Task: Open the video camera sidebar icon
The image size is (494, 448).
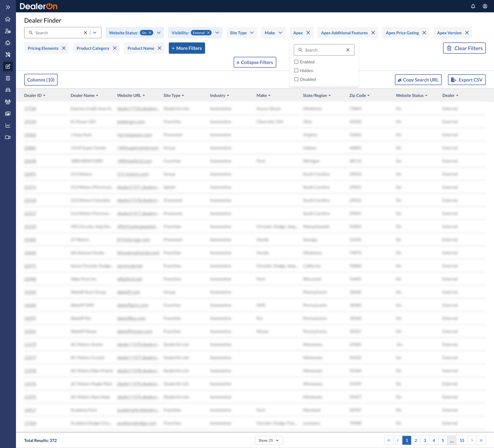Action: coord(8,137)
